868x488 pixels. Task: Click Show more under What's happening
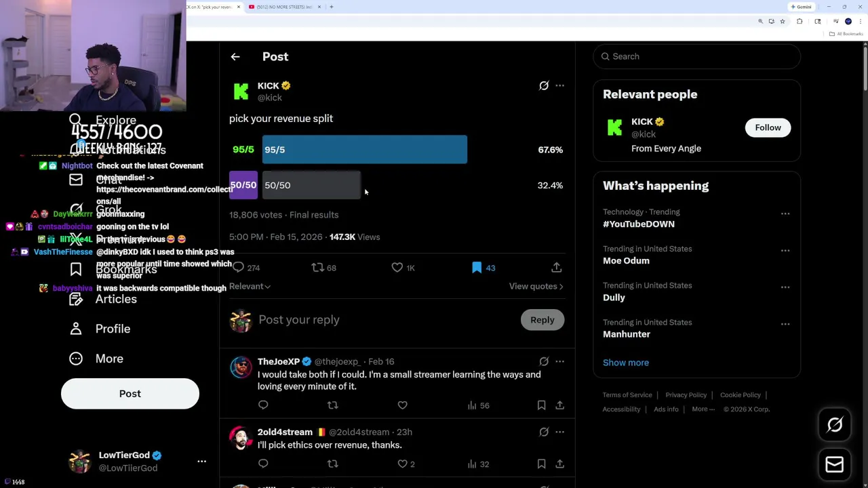[x=626, y=363]
